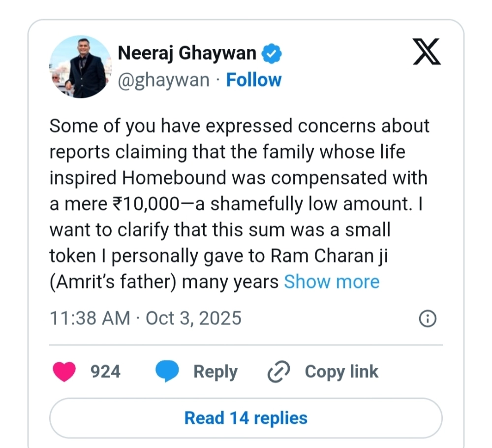This screenshot has height=448, width=492.
Task: Click the tweet's opening line of text
Action: click(x=239, y=126)
